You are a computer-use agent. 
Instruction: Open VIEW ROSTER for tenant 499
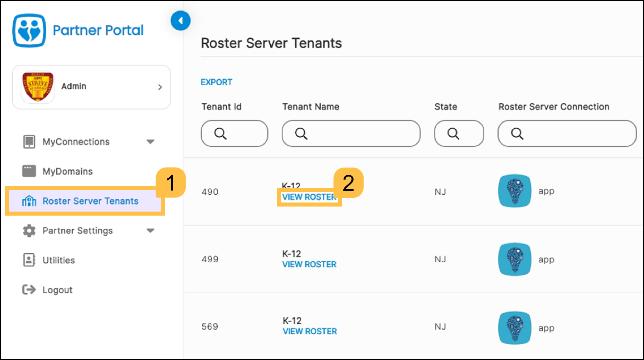click(x=309, y=264)
